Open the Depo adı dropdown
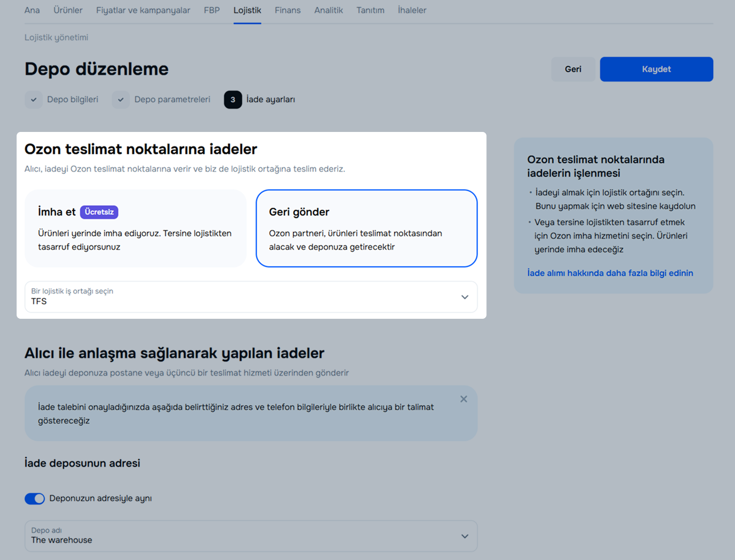 click(251, 536)
